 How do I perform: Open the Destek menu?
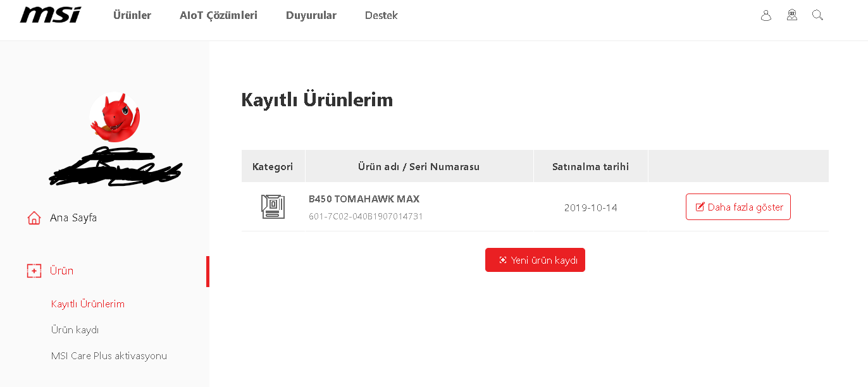381,15
